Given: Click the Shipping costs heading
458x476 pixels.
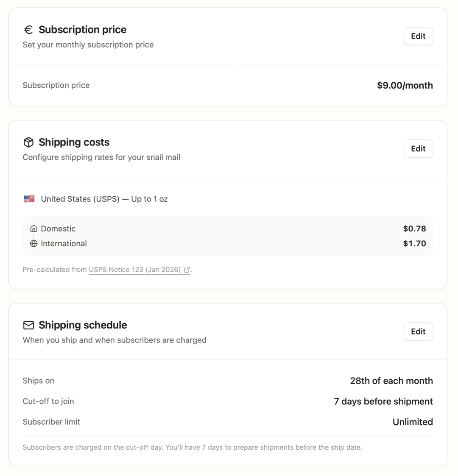Looking at the screenshot, I should pos(74,142).
